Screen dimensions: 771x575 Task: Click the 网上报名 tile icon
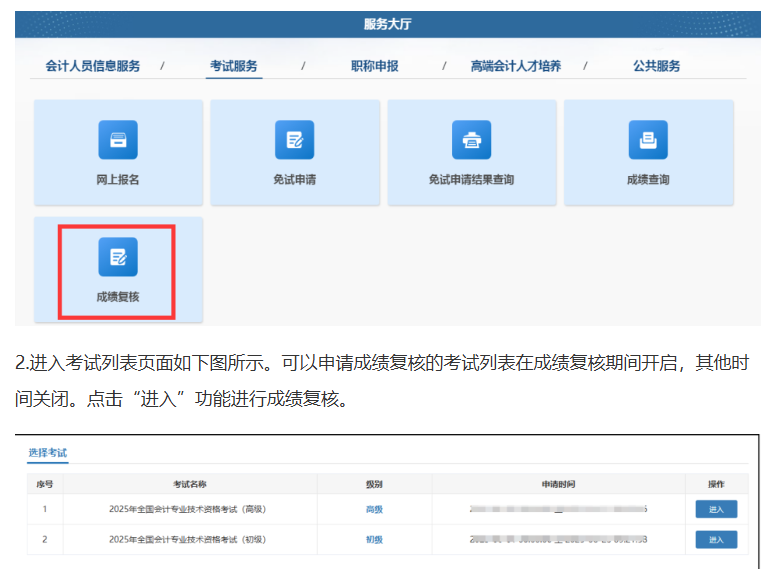[118, 140]
